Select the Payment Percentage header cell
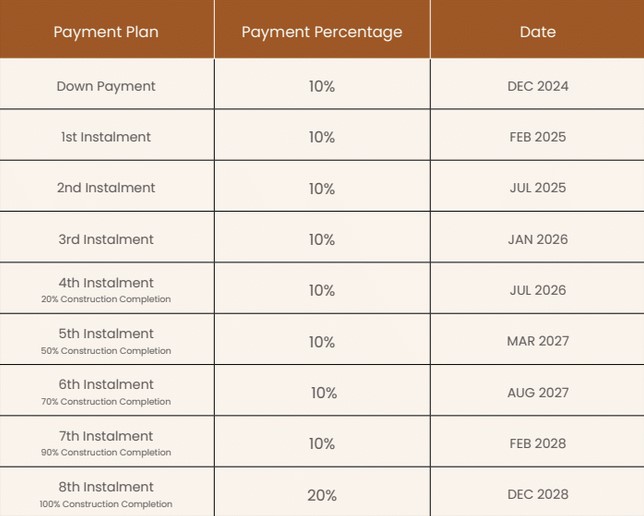 322,32
